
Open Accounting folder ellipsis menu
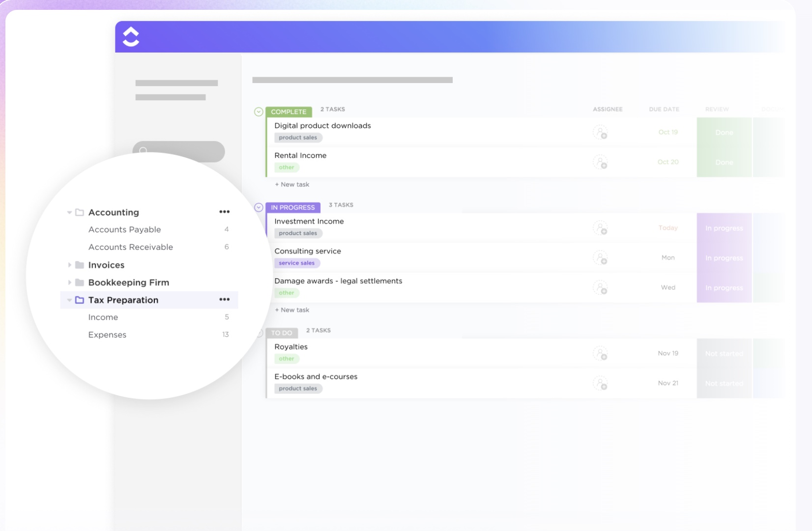pyautogui.click(x=225, y=212)
